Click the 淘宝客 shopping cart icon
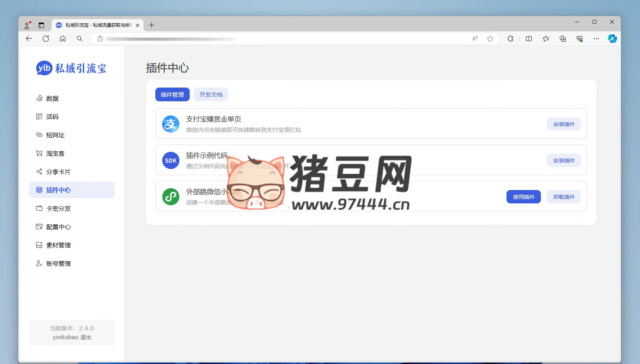The width and height of the screenshot is (640, 364). tap(39, 153)
